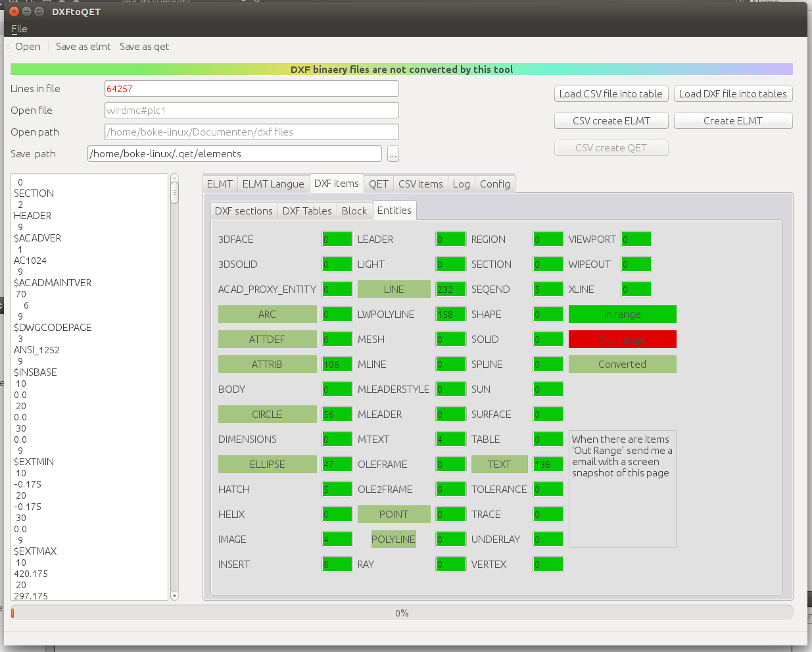The image size is (812, 652).
Task: Click the LWPOLYLINE count field showing 158
Action: pos(450,314)
